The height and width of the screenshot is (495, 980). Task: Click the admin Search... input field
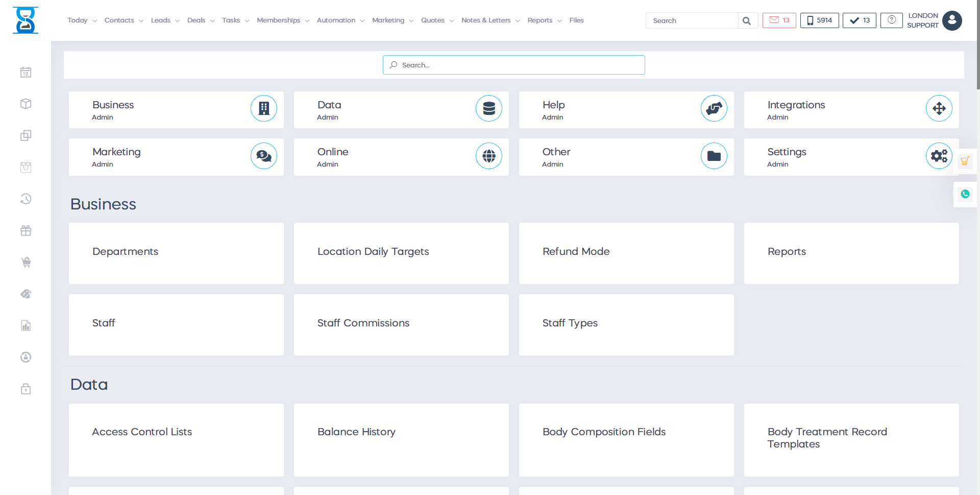[513, 65]
